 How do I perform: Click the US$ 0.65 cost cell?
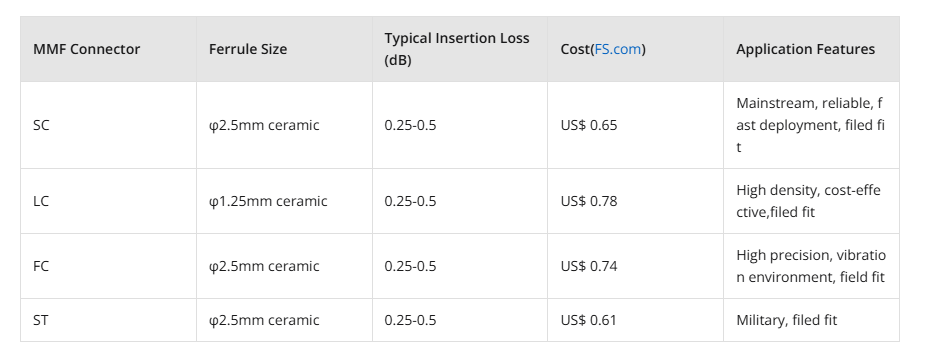tap(635, 125)
